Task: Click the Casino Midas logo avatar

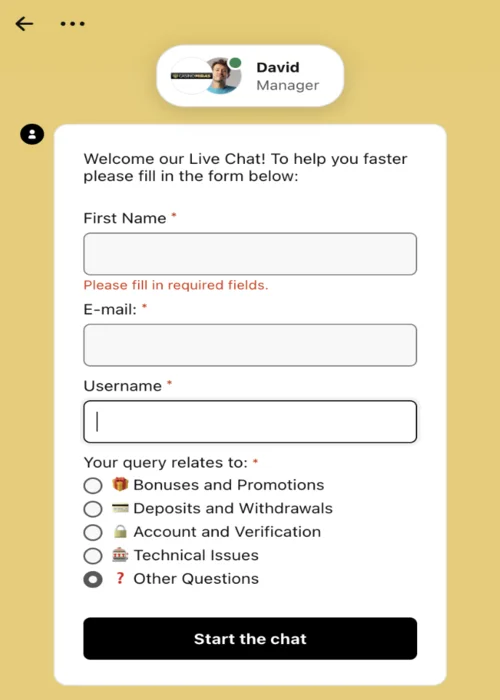Action: click(x=191, y=75)
